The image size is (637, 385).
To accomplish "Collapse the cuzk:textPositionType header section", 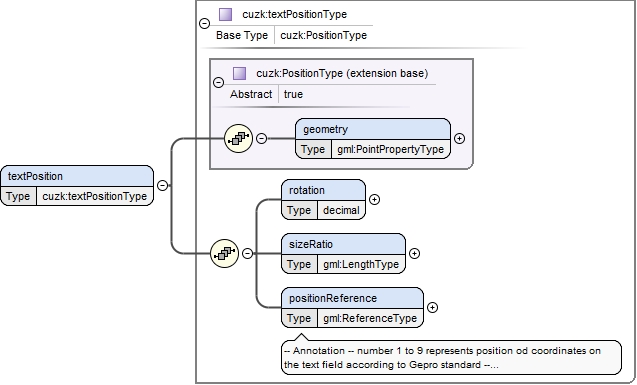I will (204, 24).
